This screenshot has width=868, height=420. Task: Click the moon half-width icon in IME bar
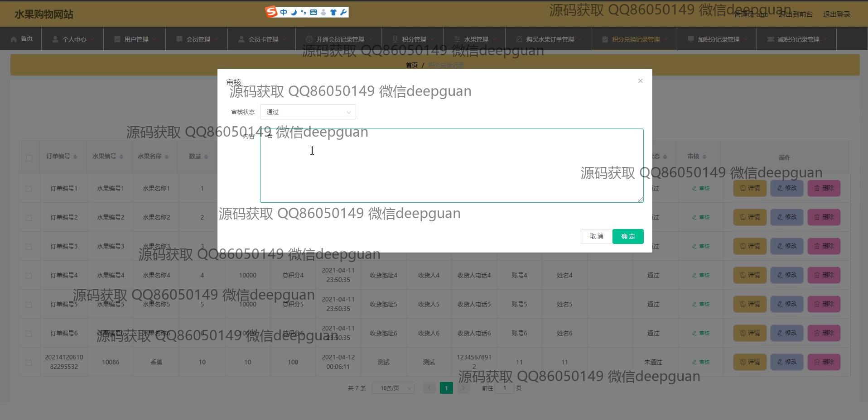coord(294,12)
